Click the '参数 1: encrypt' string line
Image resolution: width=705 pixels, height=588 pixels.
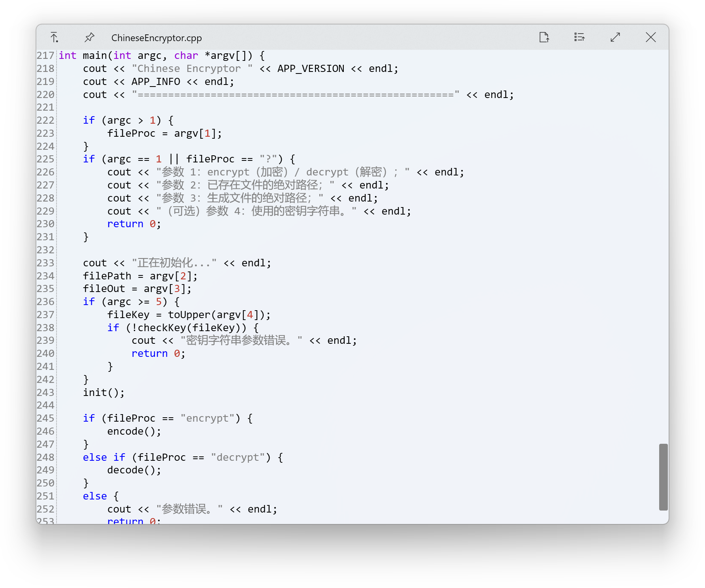pyautogui.click(x=286, y=172)
